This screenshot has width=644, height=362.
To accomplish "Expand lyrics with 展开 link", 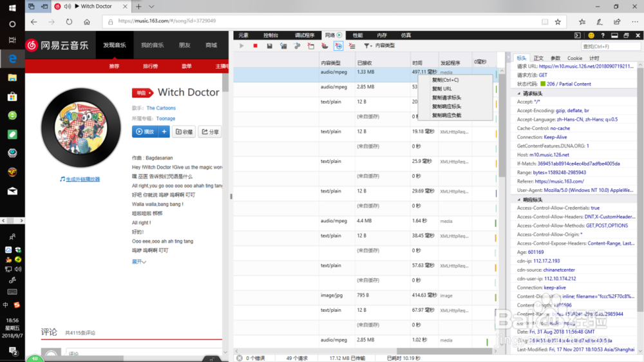I will (139, 262).
